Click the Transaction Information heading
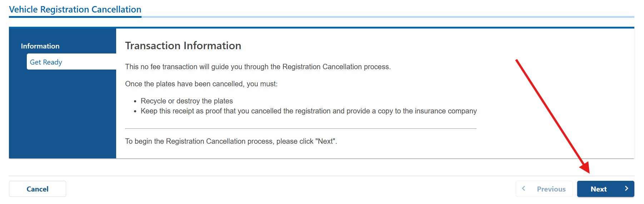 [x=183, y=46]
